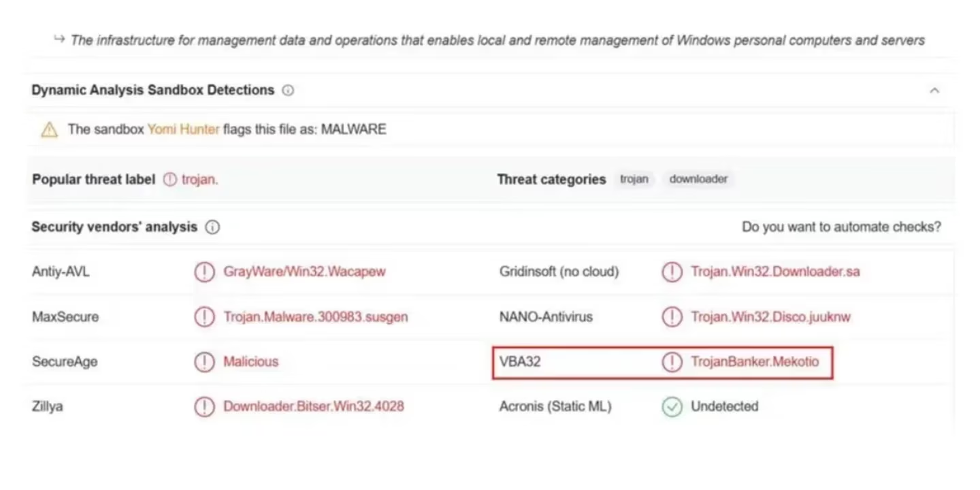The width and height of the screenshot is (980, 490).
Task: Click the VBA32 vendor name
Action: click(520, 362)
